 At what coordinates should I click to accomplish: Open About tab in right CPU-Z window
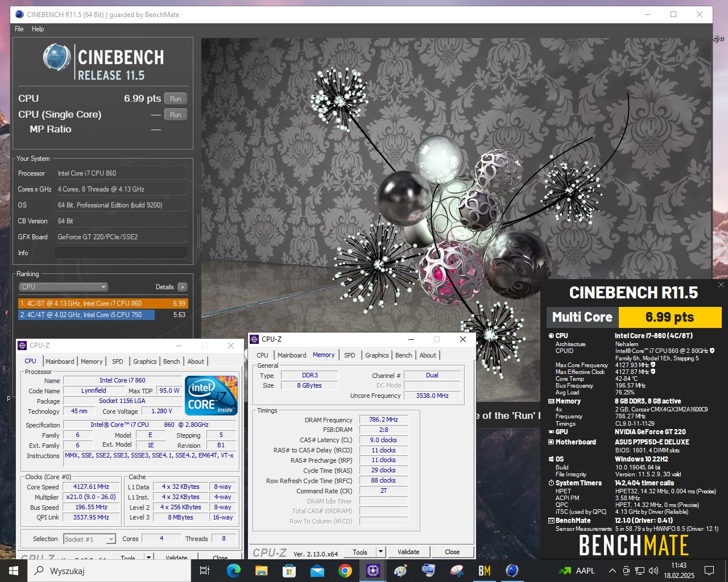point(428,355)
